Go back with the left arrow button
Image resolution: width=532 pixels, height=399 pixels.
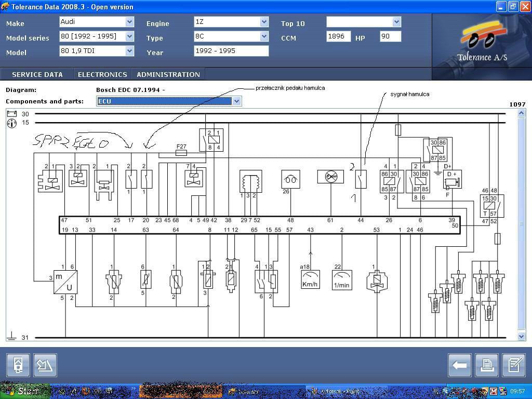coord(459,365)
